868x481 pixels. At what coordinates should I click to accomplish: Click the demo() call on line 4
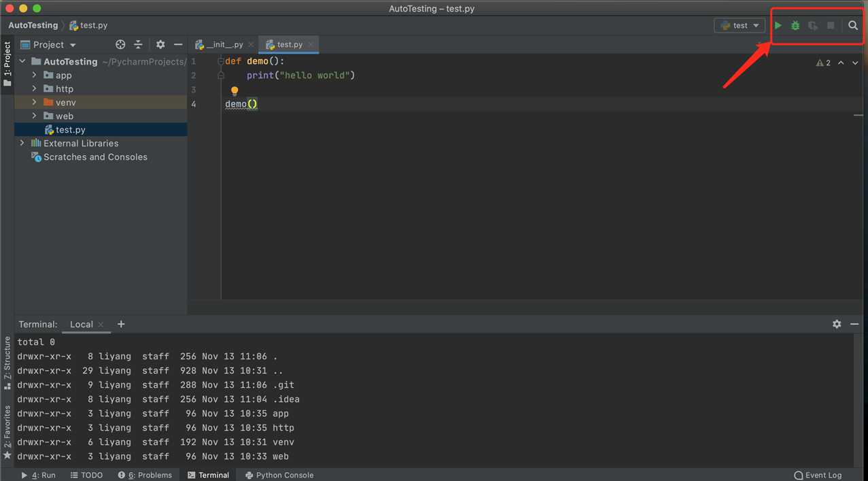tap(241, 104)
